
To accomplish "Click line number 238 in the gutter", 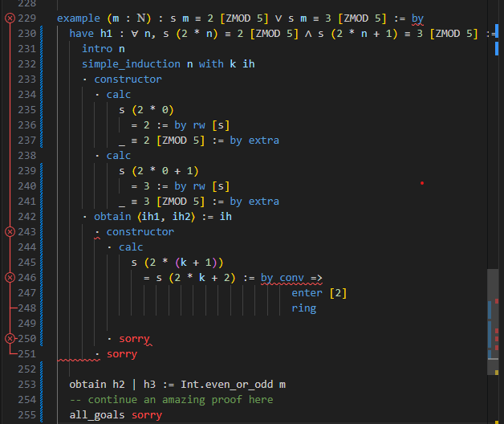I will [x=26, y=155].
